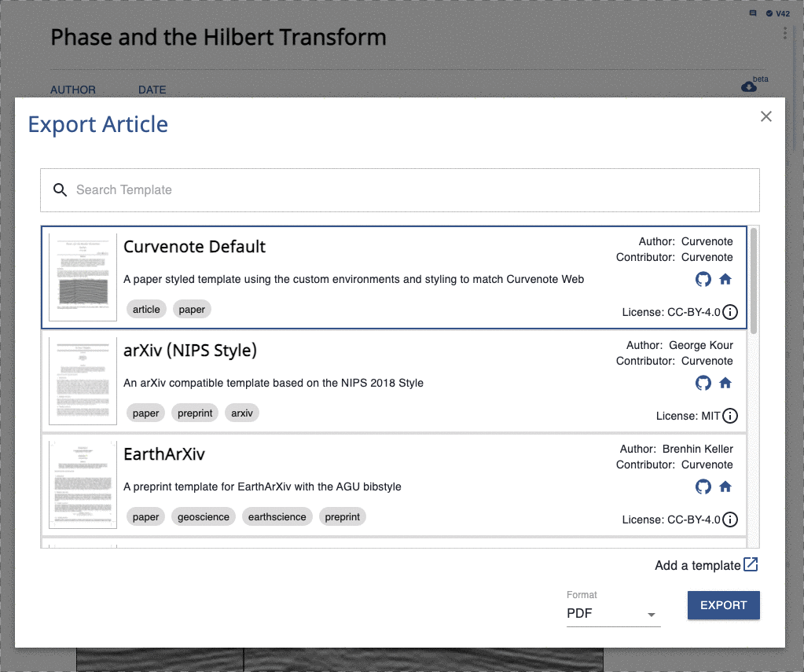This screenshot has width=804, height=672.
Task: Show MIT license info for arXiv template
Action: pos(730,416)
